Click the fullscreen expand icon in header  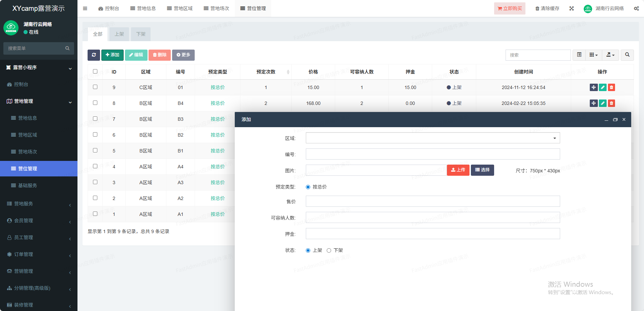572,8
